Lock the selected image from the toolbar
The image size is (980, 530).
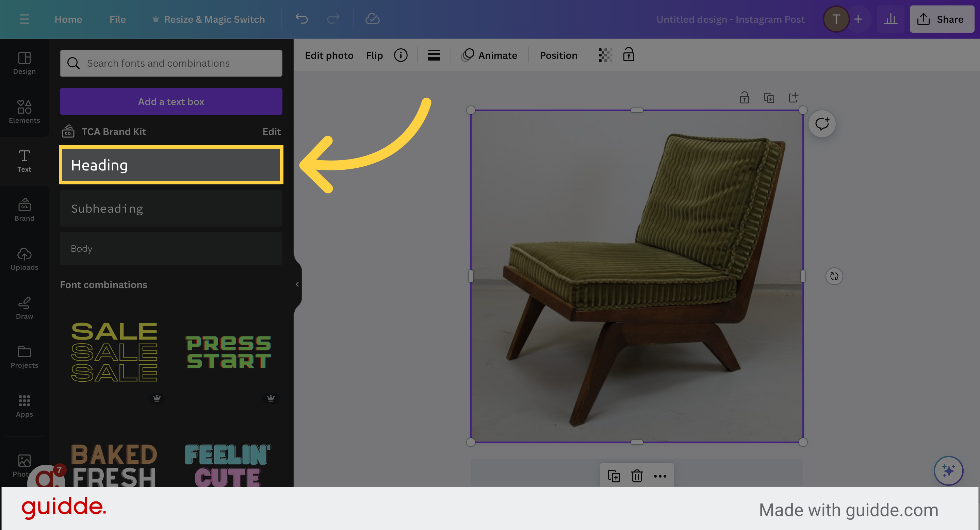point(628,55)
